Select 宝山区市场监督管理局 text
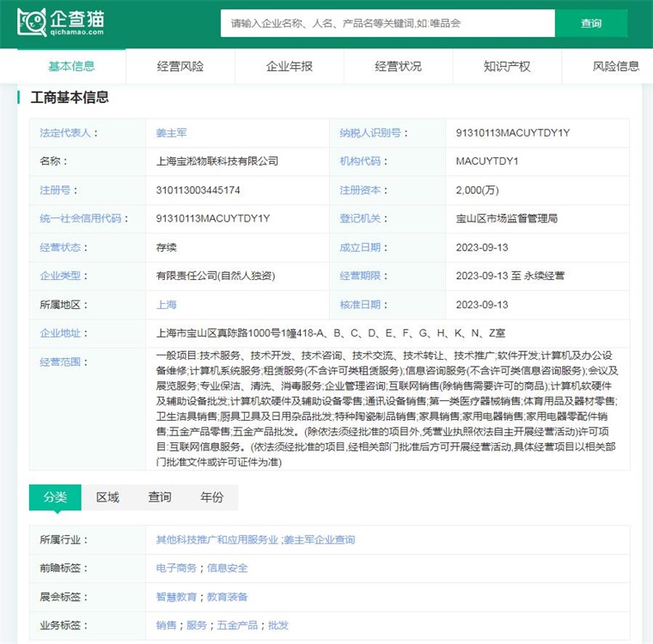Screen dimensions: 653x644 click(506, 219)
